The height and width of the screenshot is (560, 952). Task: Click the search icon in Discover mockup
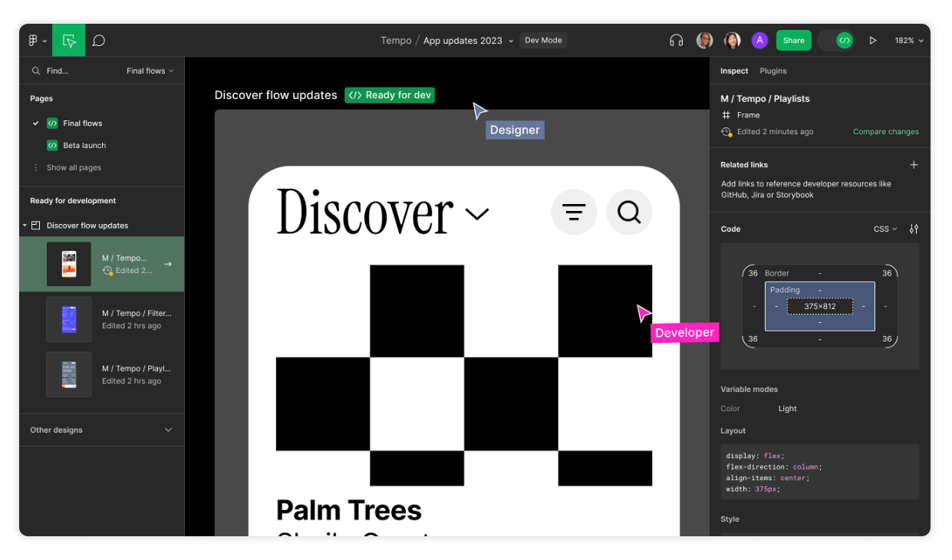point(629,212)
